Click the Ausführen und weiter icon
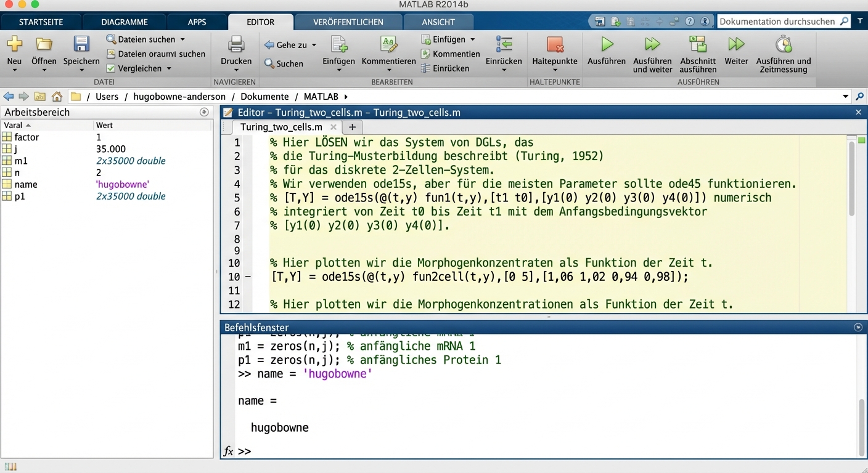Viewport: 868px width, 473px height. [x=652, y=44]
